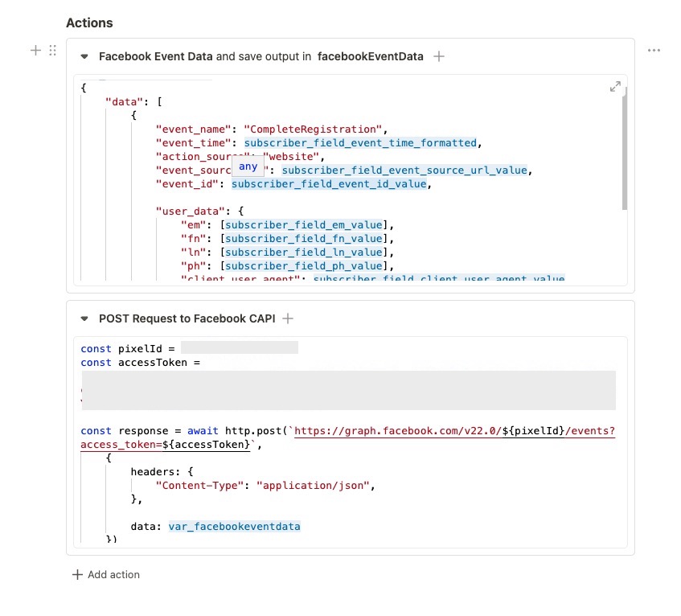The height and width of the screenshot is (616, 681).
Task: Select the subscriber_field_event_id_value token
Action: tap(329, 184)
